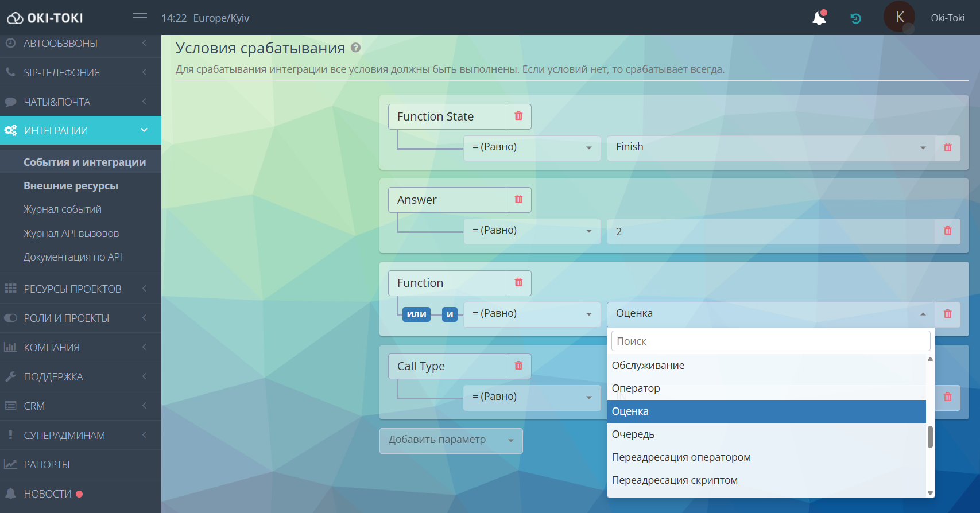Select Очередь from the dropdown list
Viewport: 980px width, 513px height.
pyautogui.click(x=633, y=434)
